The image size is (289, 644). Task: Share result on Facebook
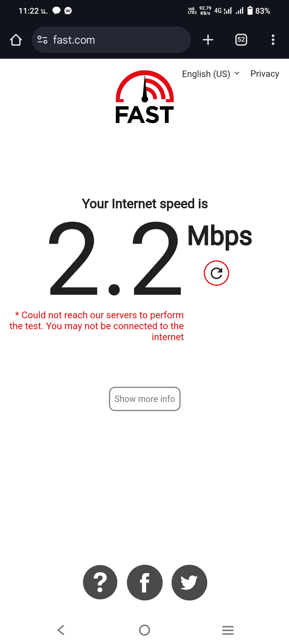[x=145, y=582]
